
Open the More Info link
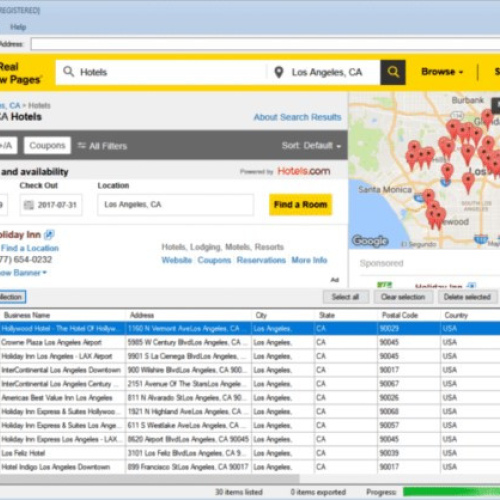click(309, 260)
